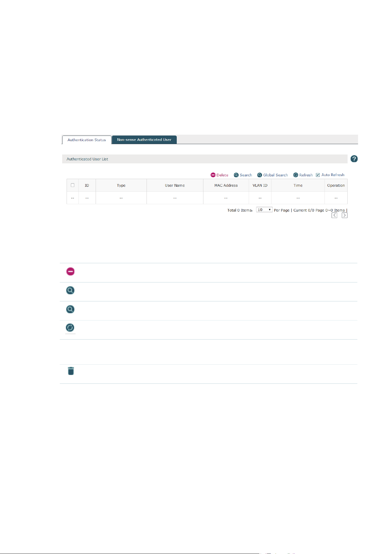Click the Type column header
Image resolution: width=392 pixels, height=554 pixels.
point(121,186)
